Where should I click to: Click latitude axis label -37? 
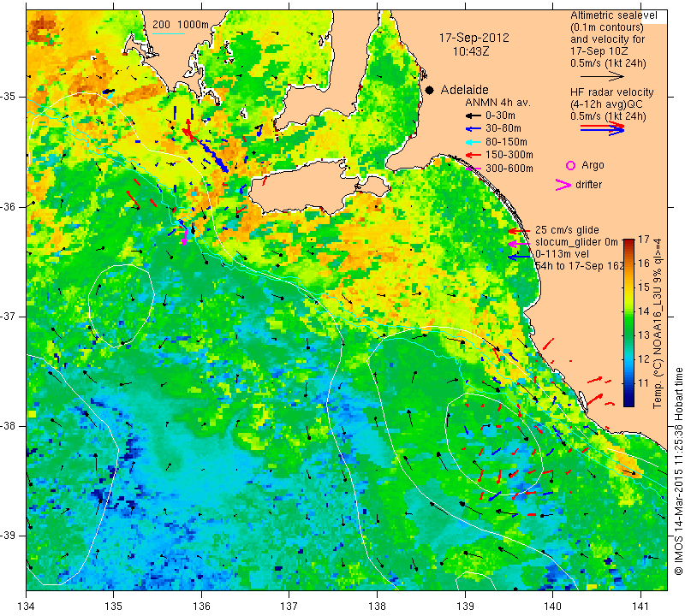pos(9,316)
